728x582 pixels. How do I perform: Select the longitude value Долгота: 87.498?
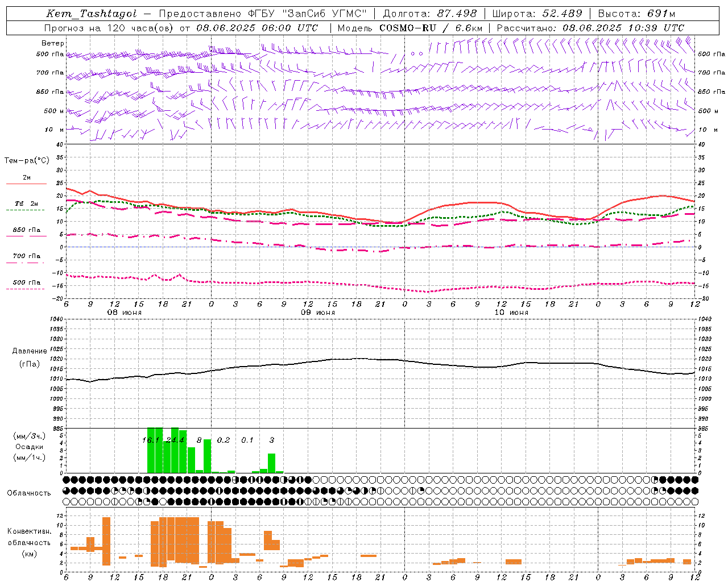pyautogui.click(x=430, y=14)
